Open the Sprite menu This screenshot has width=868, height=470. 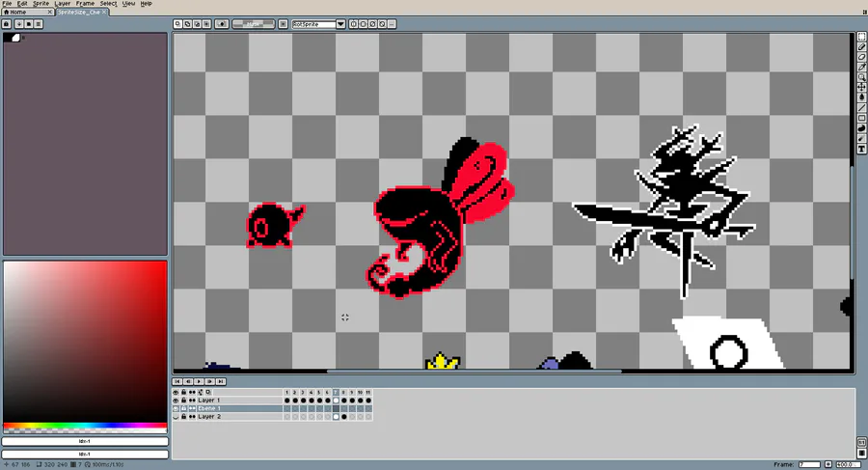41,3
